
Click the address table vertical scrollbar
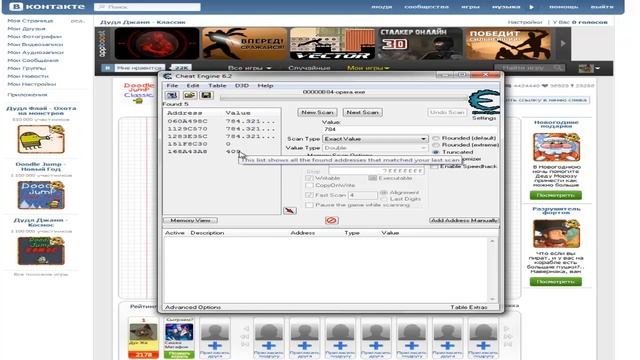492,270
